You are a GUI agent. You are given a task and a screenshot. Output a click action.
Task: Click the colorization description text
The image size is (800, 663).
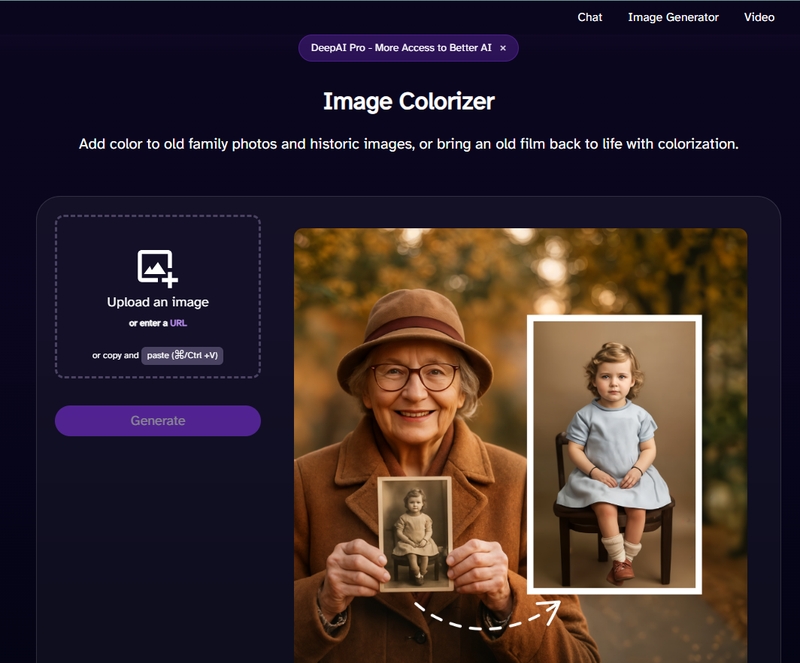click(408, 144)
